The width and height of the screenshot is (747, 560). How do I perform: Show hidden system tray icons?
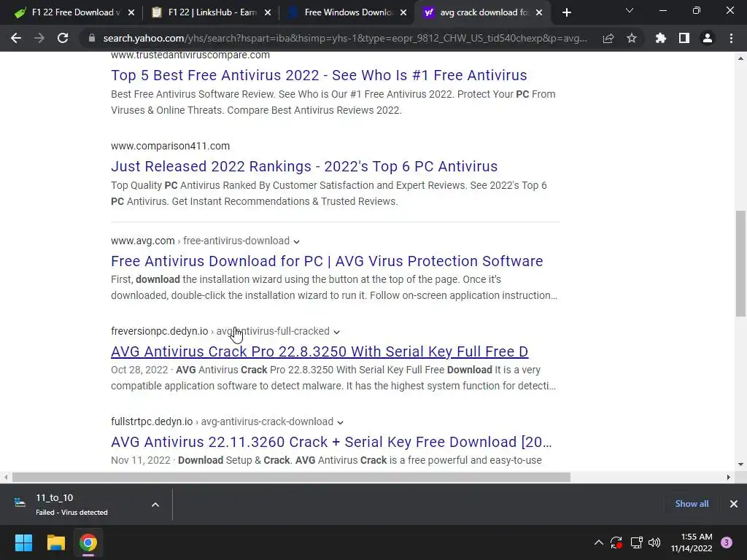coord(599,542)
